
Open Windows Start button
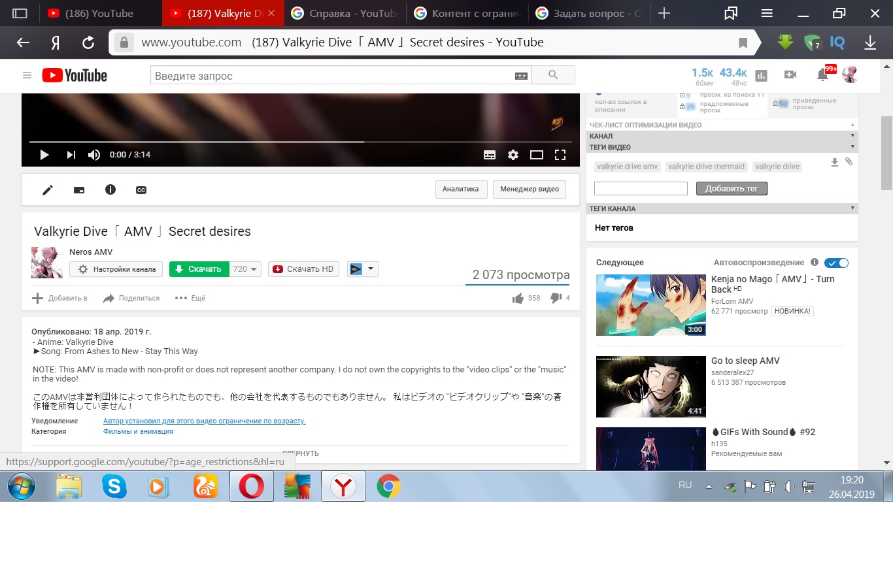coord(21,487)
